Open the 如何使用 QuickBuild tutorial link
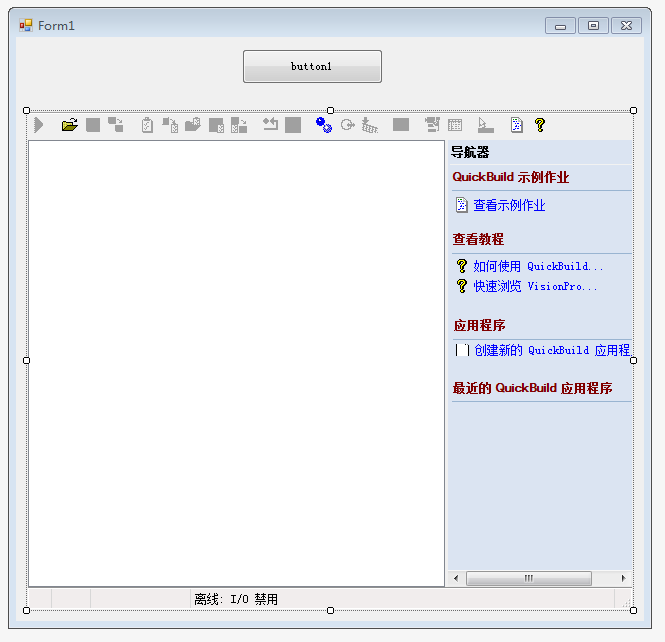Viewport: 665px width, 642px height. (538, 266)
